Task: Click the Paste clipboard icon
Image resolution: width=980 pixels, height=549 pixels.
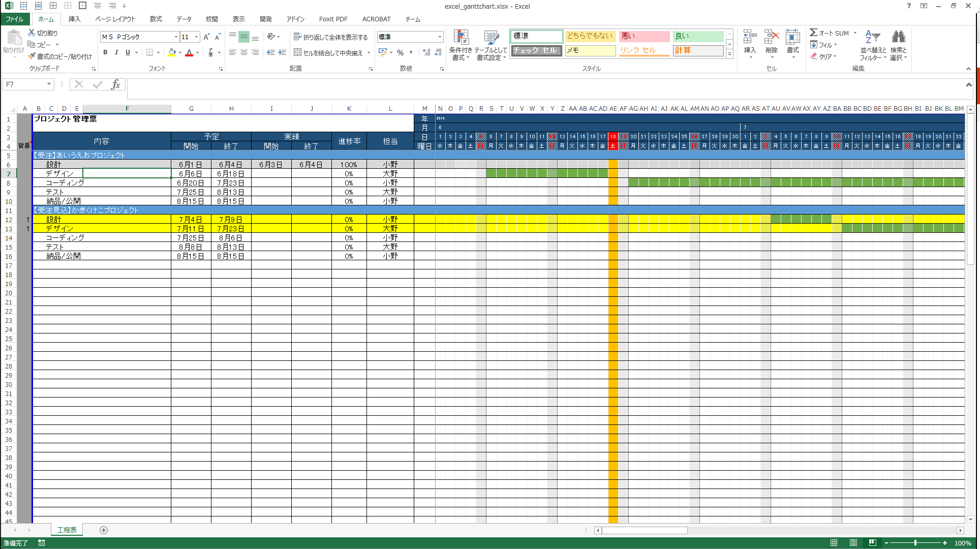Action: coord(14,38)
